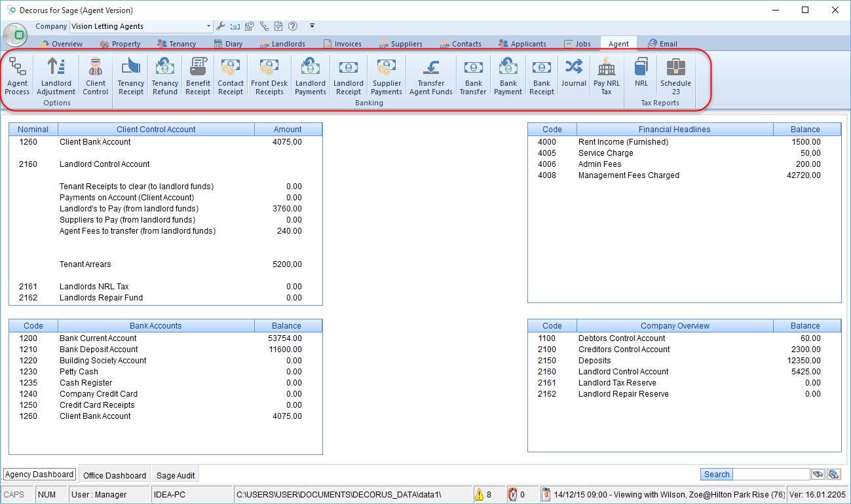Open the Agent Process tool
Screen dimensions: 851x504
coord(17,76)
